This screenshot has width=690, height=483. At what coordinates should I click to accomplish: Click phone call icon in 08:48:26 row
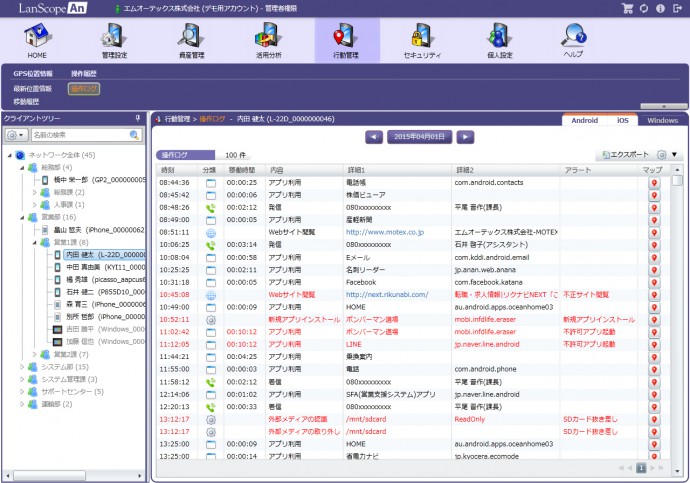[211, 208]
